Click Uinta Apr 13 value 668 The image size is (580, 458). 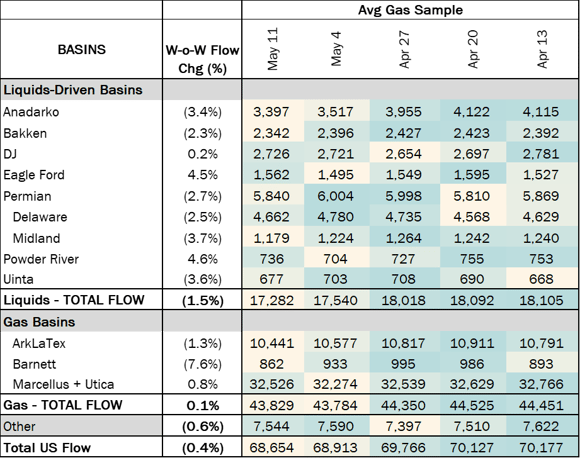(x=541, y=279)
